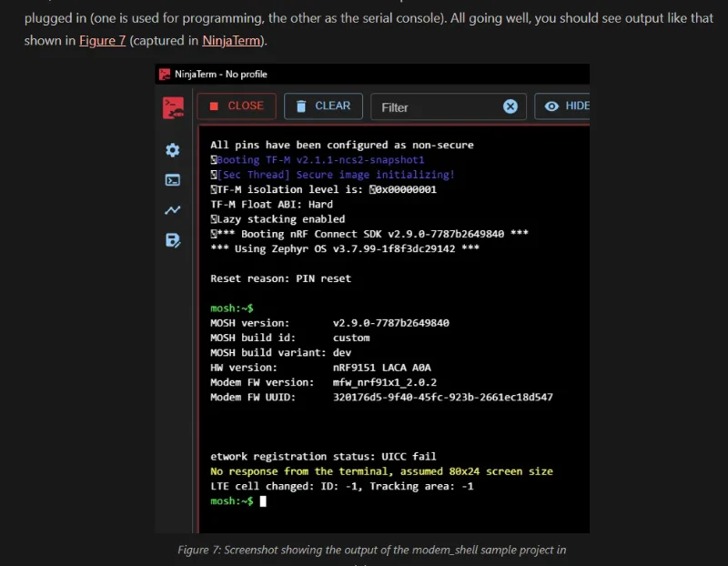Click the yellow 'No response from the terminal' line
This screenshot has height=566, width=728.
[381, 471]
